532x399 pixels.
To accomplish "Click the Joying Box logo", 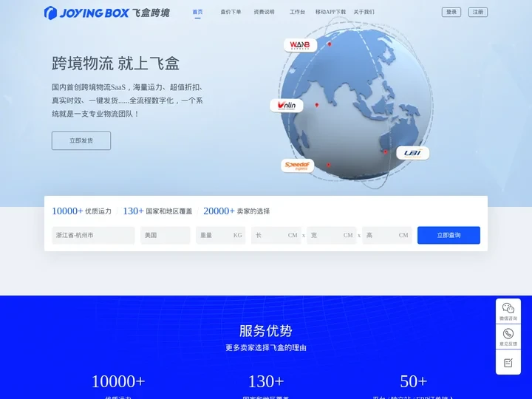I will click(106, 13).
